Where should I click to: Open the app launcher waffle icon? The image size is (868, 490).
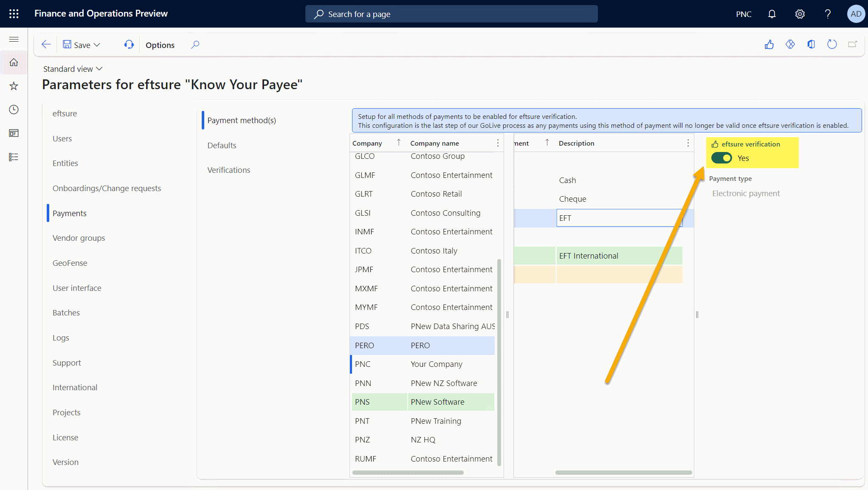(x=14, y=14)
